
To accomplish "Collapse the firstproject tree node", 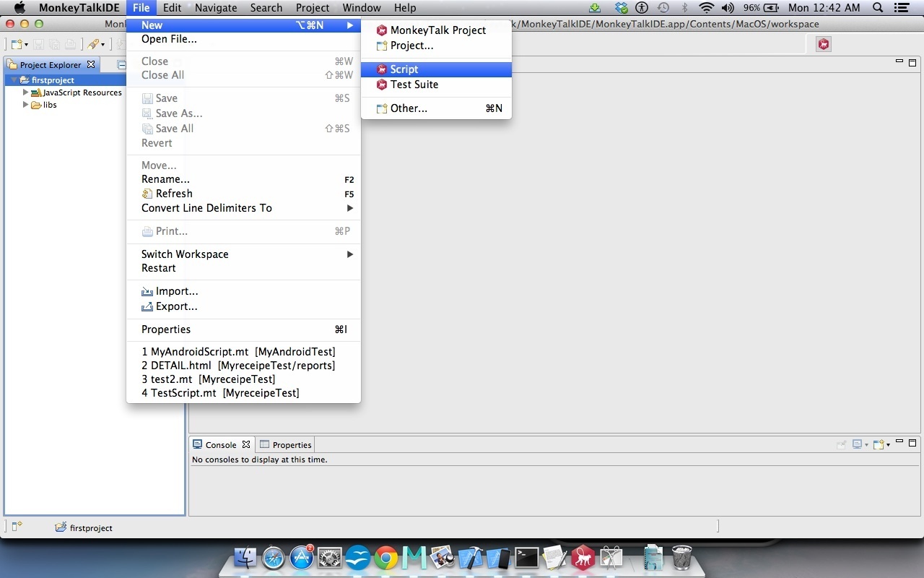I will (14, 80).
